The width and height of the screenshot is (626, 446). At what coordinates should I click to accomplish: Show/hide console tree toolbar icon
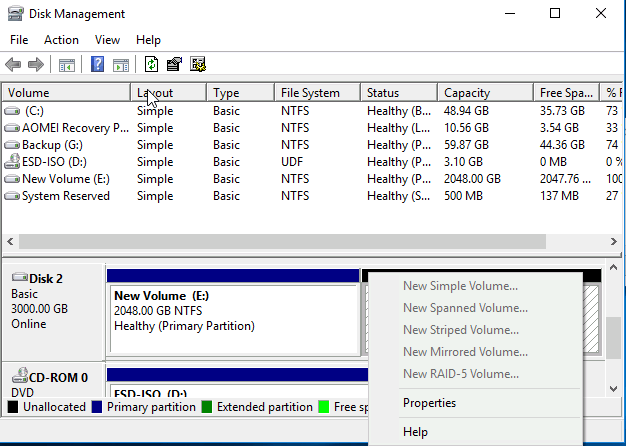tap(67, 65)
